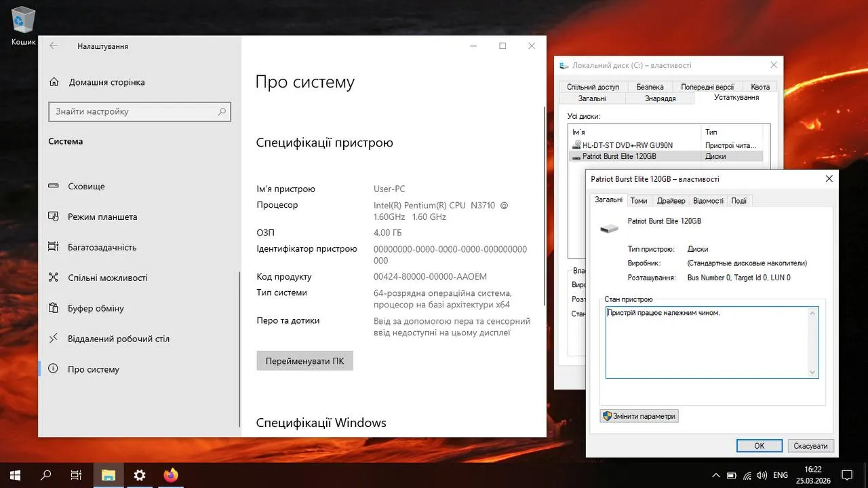Open the Volumes tab in Patriot properties
868x488 pixels.
coord(639,201)
